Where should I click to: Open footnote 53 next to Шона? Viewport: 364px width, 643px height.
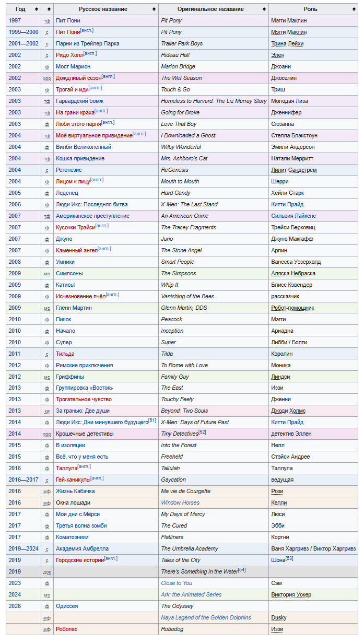point(289,559)
